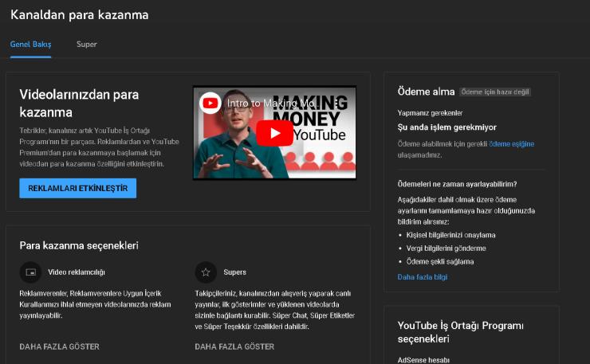Image resolution: width=590 pixels, height=364 pixels.
Task: Click the Para kazanma seçenekleri heading
Action: (79, 245)
